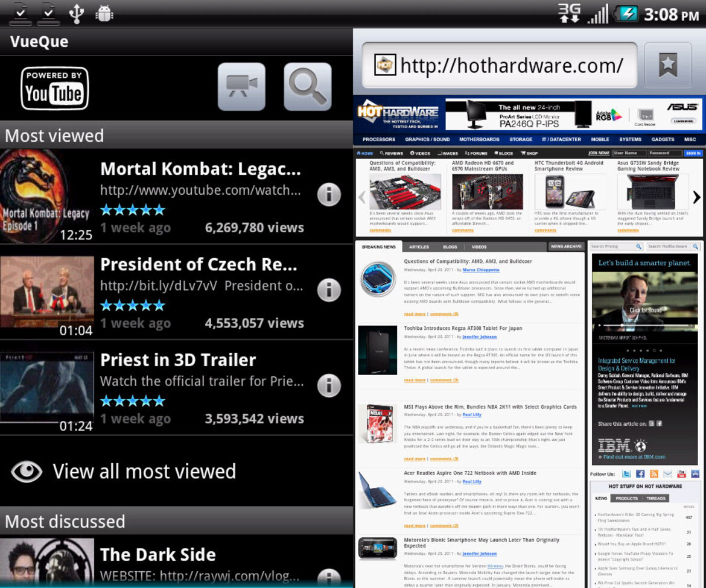This screenshot has width=706, height=588.
Task: Show info for President of Czech Republic video
Action: 329,289
